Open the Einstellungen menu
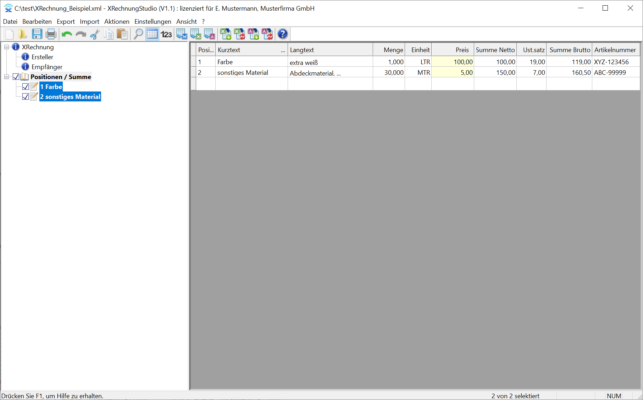Image resolution: width=643 pixels, height=400 pixels. tap(153, 22)
